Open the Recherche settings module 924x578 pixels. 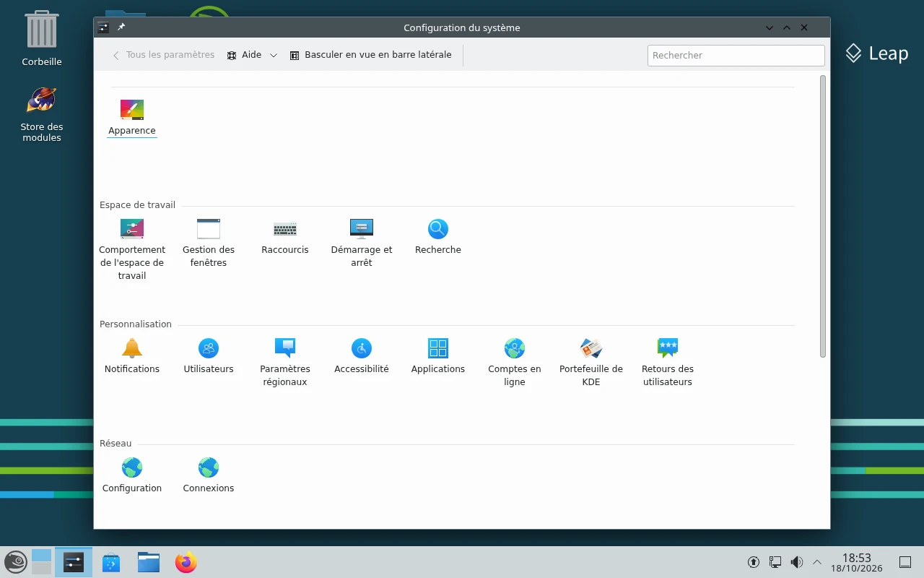click(x=438, y=236)
